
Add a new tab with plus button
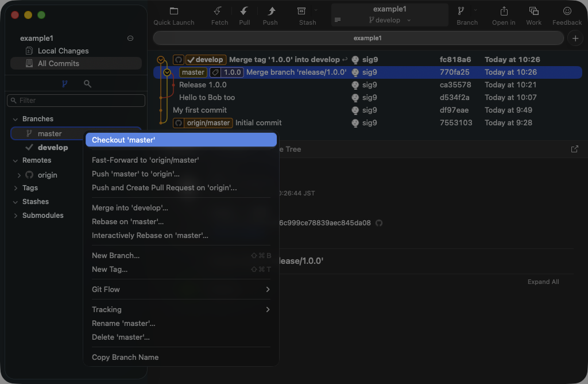point(575,38)
